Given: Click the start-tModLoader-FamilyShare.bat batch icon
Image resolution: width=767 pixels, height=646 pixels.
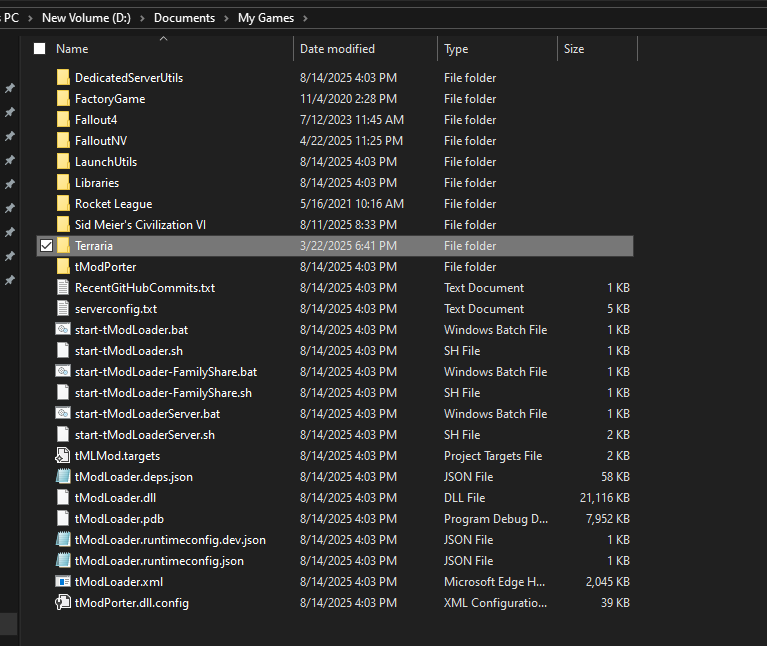Looking at the screenshot, I should click(x=63, y=372).
